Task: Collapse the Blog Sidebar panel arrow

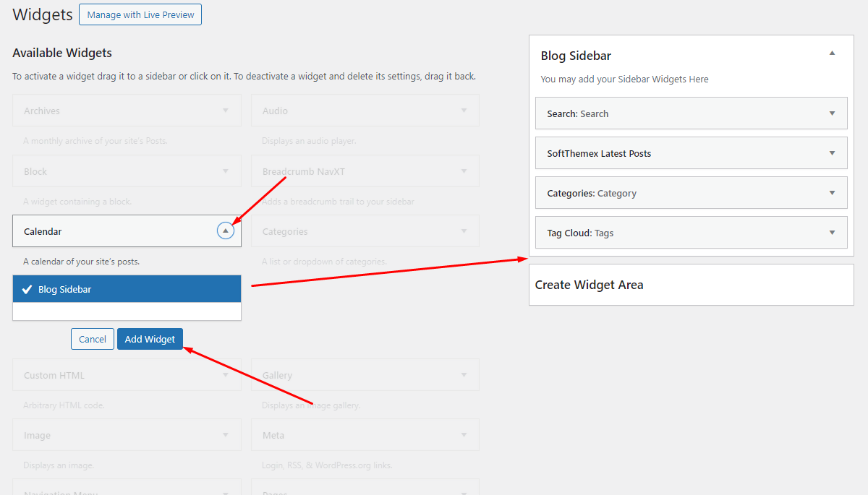Action: click(832, 53)
